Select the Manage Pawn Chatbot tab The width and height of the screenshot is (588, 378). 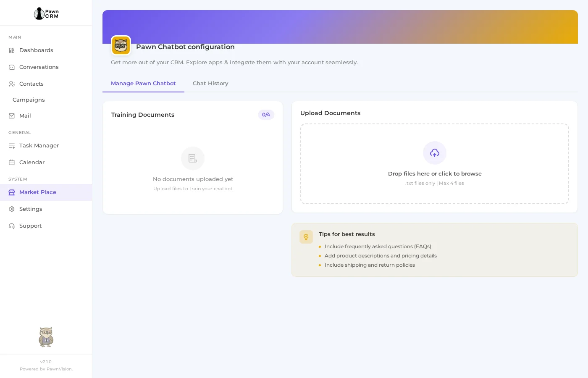143,84
